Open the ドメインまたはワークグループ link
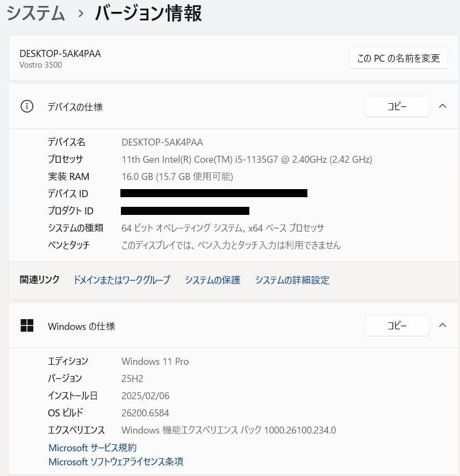 click(122, 280)
